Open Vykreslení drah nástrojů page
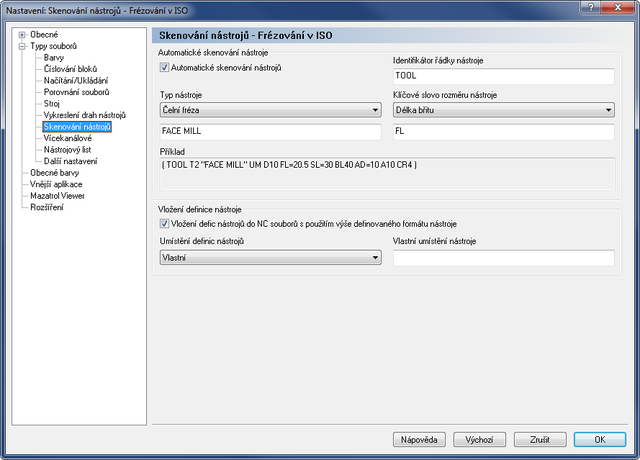640x460 pixels. click(85, 115)
